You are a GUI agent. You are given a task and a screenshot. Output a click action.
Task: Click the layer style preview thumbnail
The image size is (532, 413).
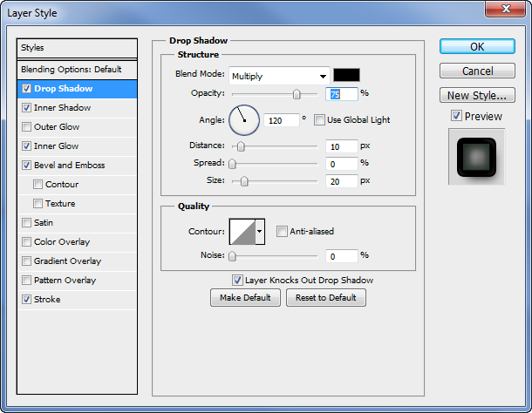477,157
